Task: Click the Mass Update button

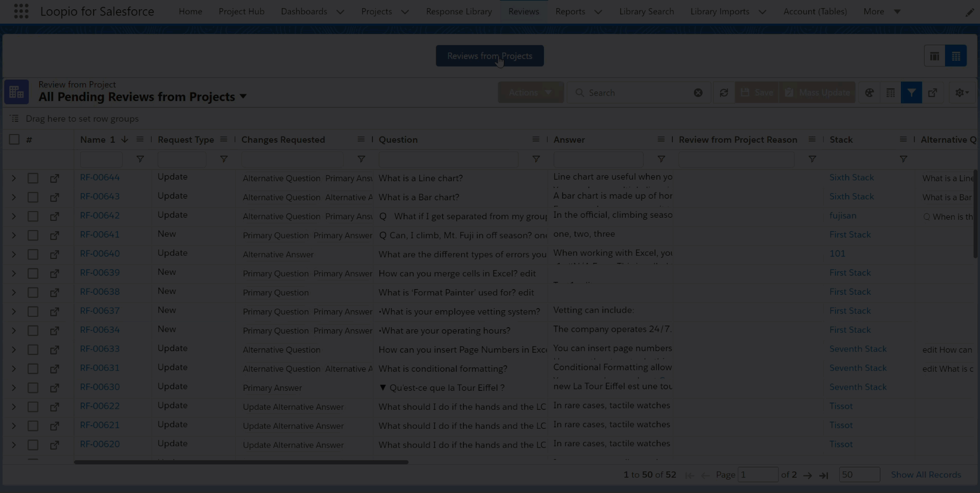Action: click(x=817, y=93)
